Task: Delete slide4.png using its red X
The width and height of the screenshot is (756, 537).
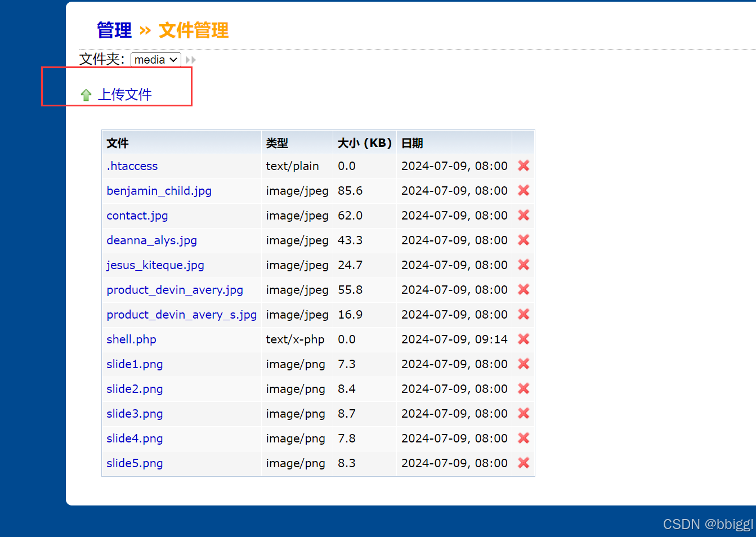Action: (x=524, y=438)
